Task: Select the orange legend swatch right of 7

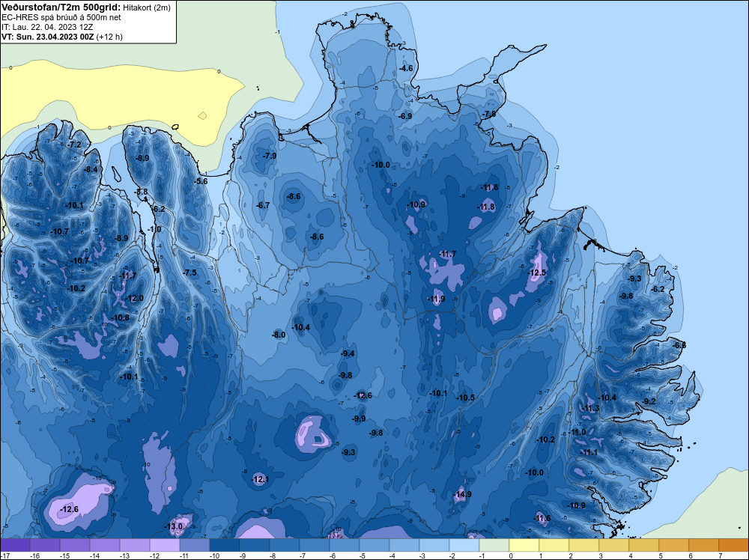Action: pos(734,545)
